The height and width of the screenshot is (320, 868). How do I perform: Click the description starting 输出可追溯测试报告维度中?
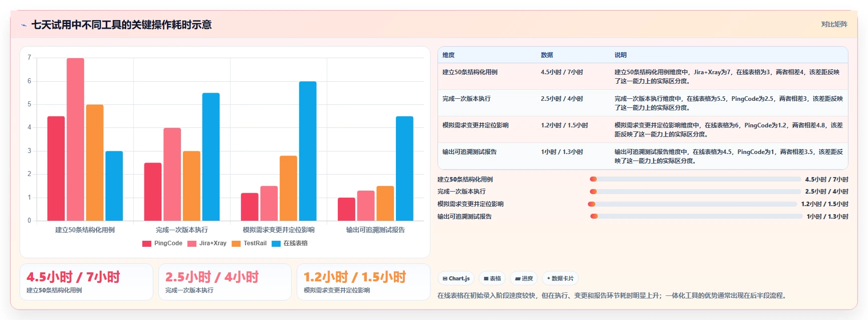pos(729,156)
